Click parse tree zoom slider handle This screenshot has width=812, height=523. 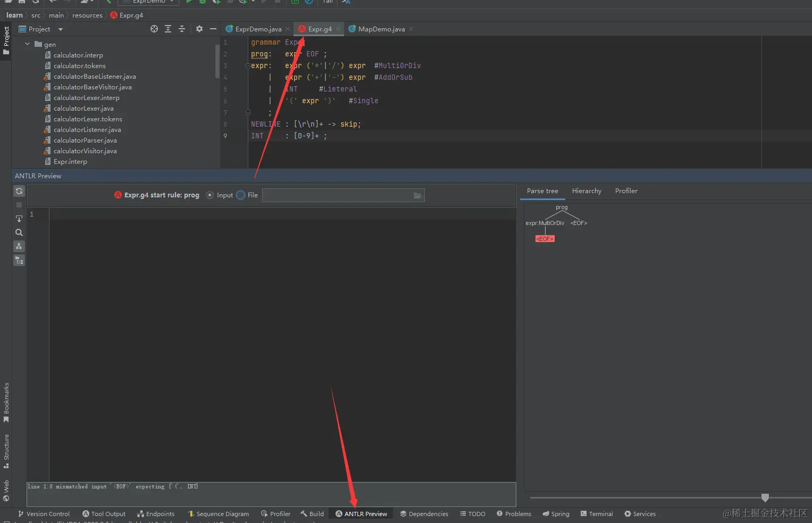coord(765,497)
